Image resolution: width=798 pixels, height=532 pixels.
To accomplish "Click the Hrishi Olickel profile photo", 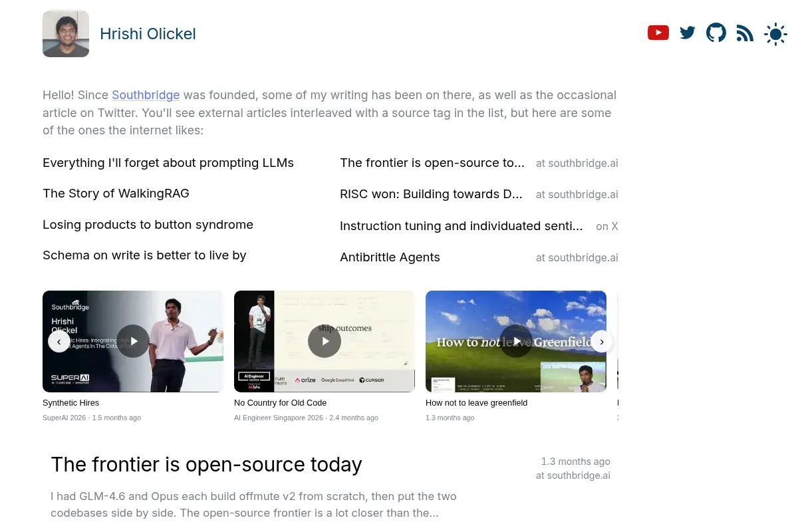I will [66, 33].
